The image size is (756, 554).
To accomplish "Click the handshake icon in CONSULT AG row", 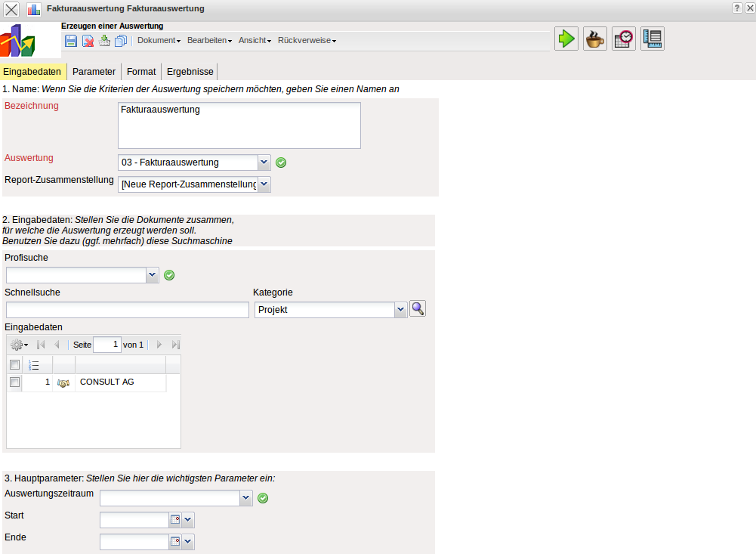I will pos(63,382).
